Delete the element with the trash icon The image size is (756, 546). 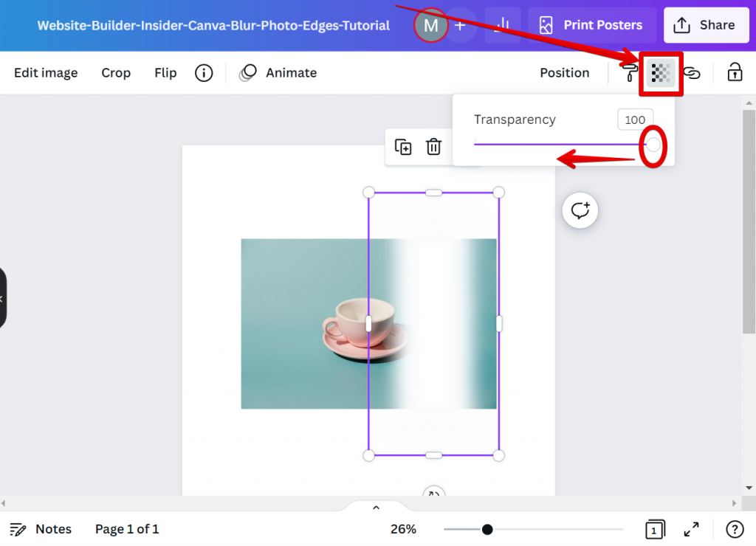click(434, 147)
